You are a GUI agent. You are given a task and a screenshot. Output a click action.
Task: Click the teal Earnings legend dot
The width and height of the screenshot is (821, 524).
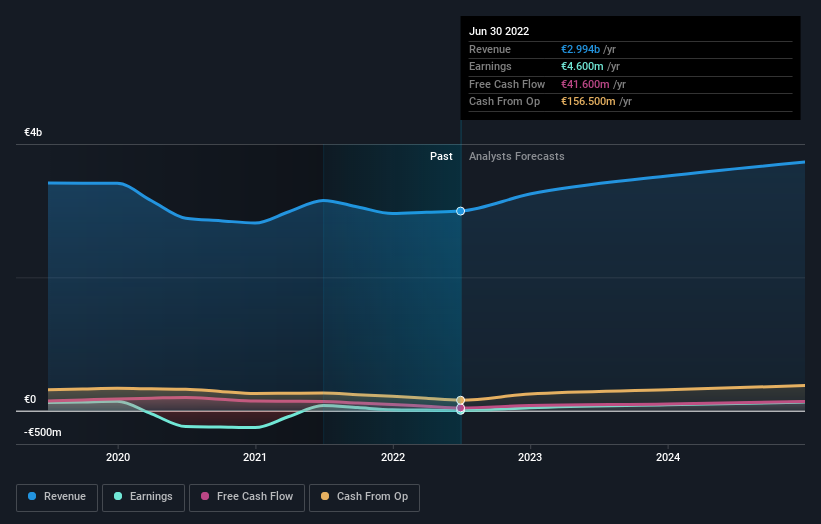pos(118,496)
